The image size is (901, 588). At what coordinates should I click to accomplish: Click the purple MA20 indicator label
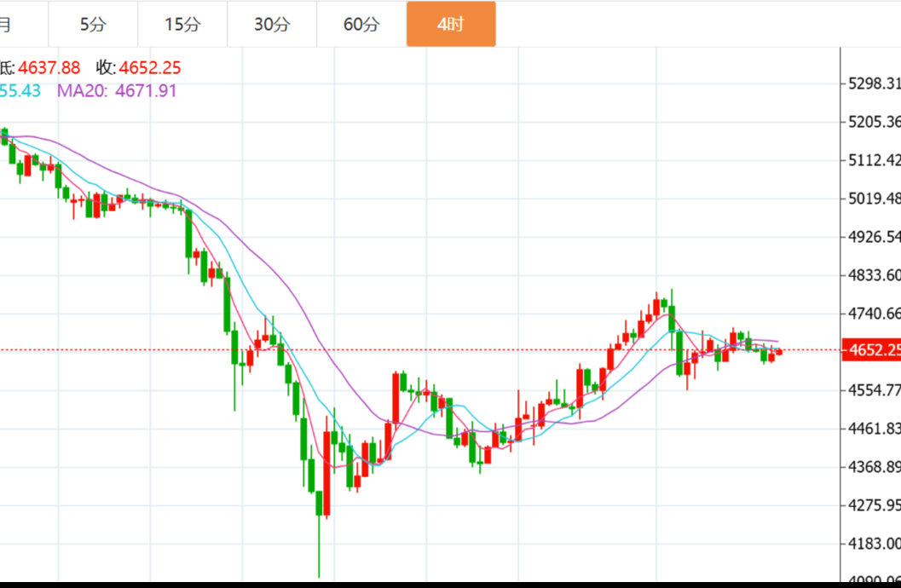(117, 90)
